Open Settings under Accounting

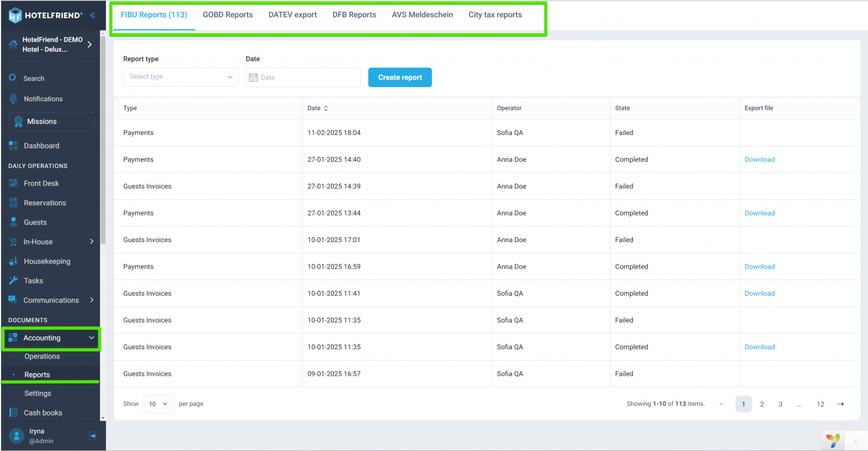(x=38, y=393)
